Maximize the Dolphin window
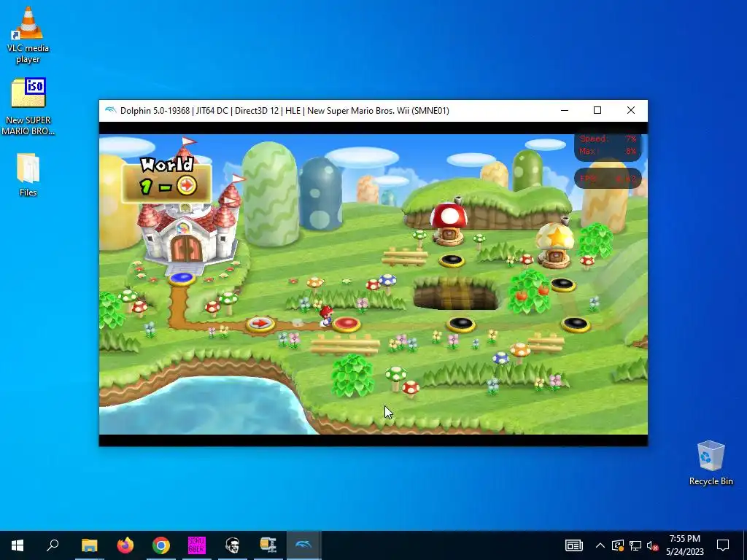 [x=597, y=111]
